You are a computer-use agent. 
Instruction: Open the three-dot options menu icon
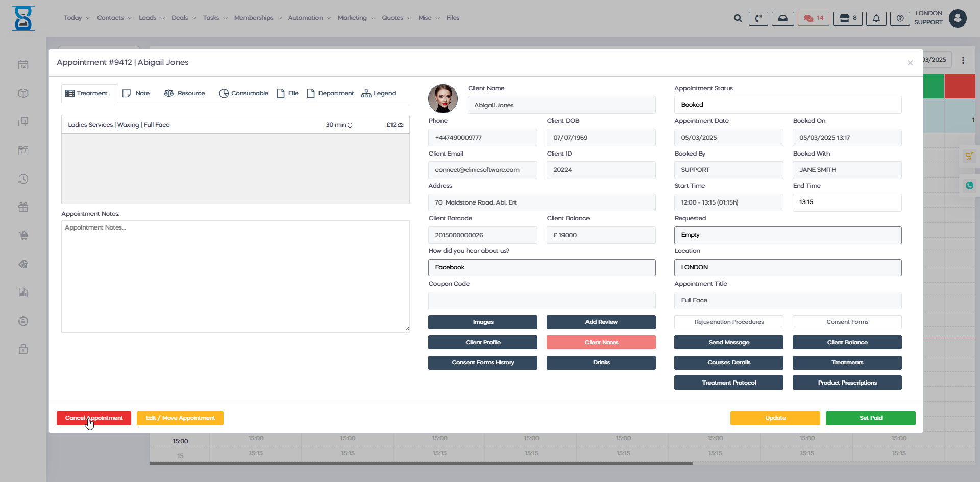(963, 60)
